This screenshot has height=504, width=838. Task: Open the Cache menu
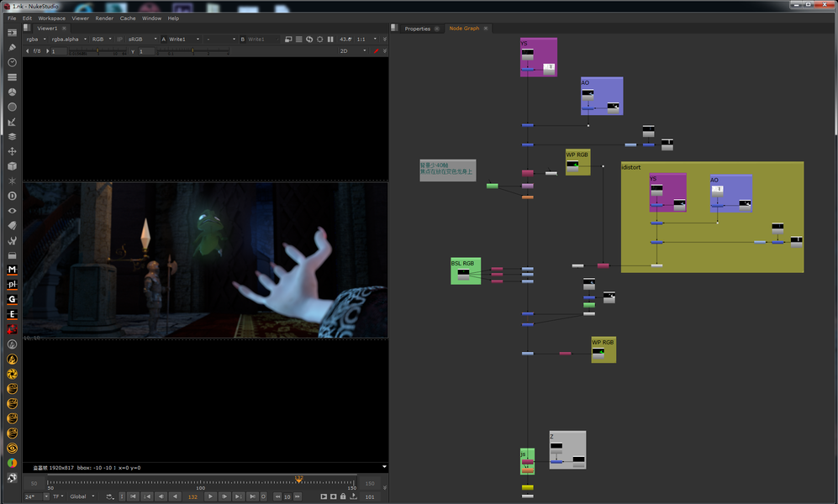pos(128,18)
